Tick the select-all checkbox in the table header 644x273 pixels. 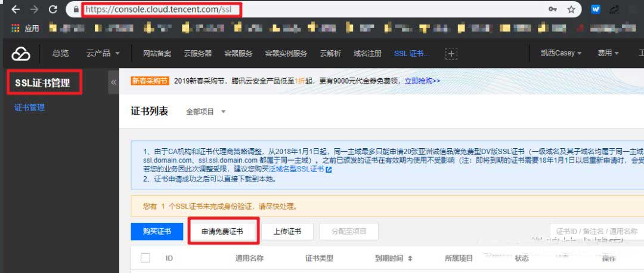[145, 257]
